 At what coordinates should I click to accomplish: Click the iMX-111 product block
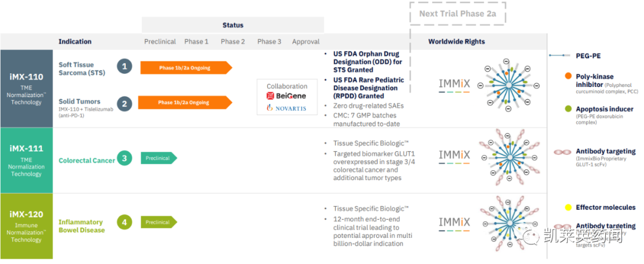click(x=26, y=159)
